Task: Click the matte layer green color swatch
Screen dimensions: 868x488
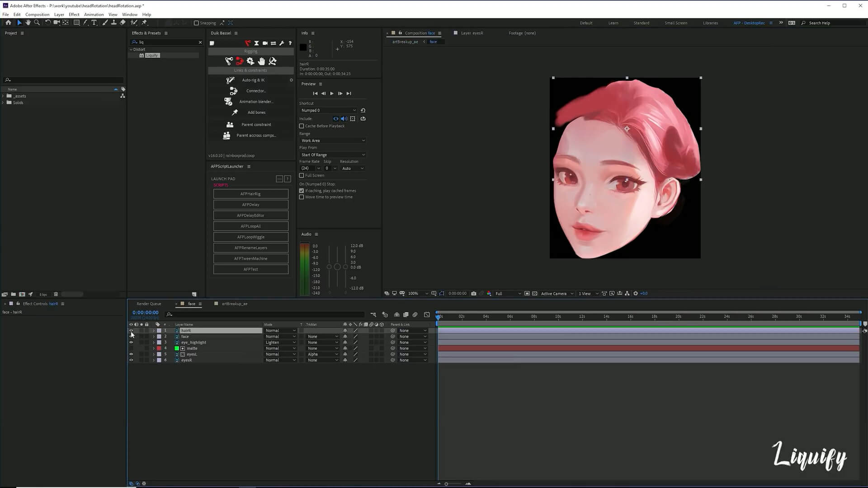Action: tap(177, 348)
